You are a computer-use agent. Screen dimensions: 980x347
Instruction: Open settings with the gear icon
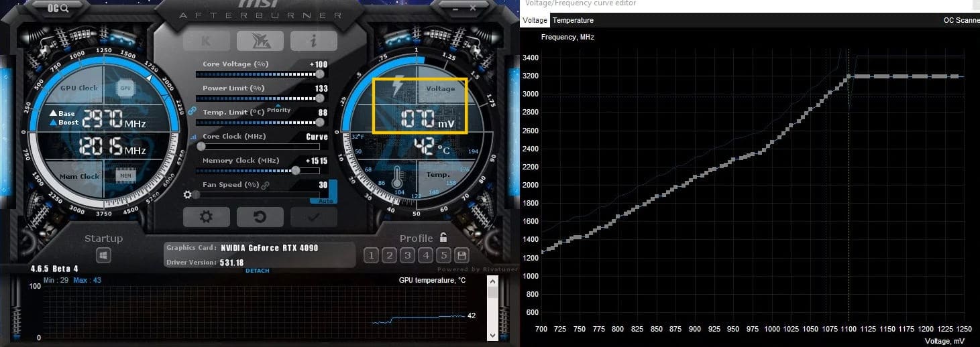[207, 217]
